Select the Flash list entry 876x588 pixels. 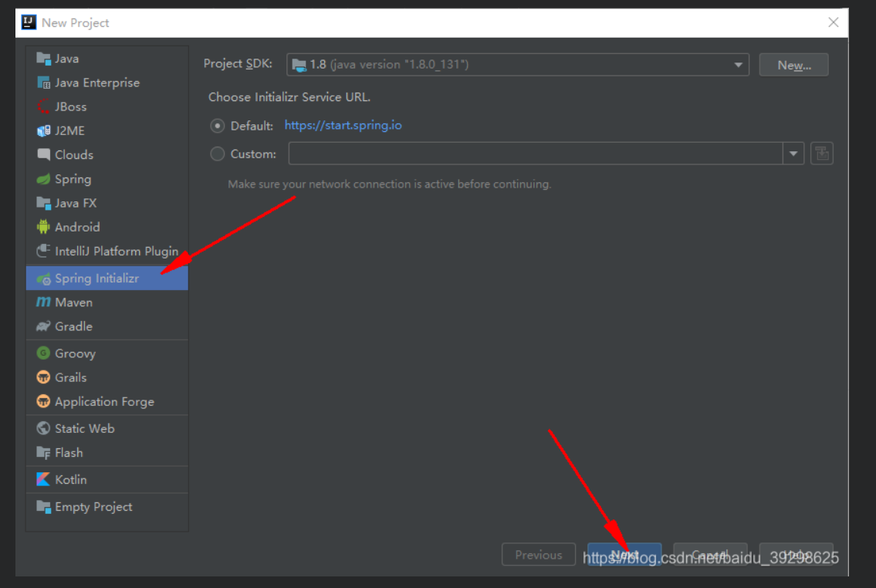click(107, 453)
